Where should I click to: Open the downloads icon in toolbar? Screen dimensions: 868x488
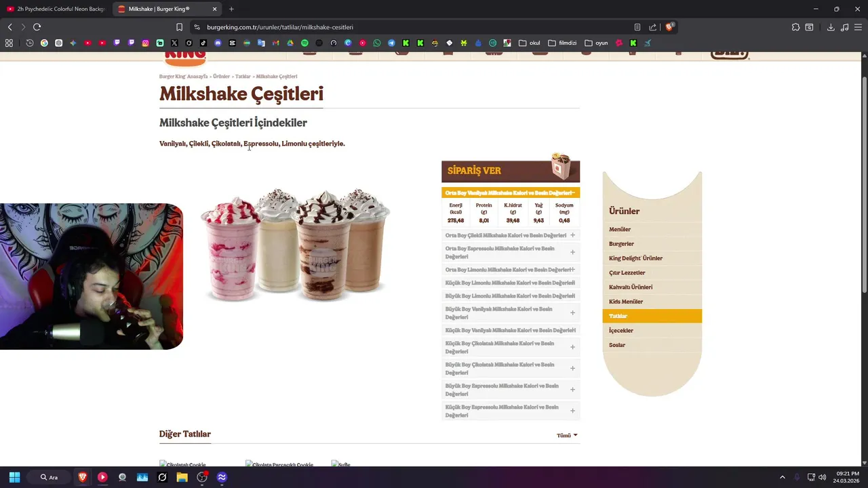[831, 27]
